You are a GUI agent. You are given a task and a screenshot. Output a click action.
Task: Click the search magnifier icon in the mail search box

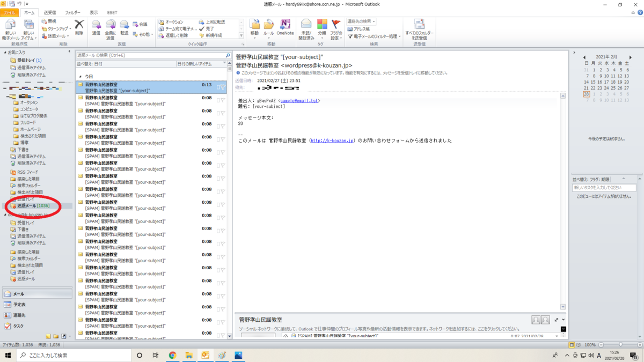228,55
